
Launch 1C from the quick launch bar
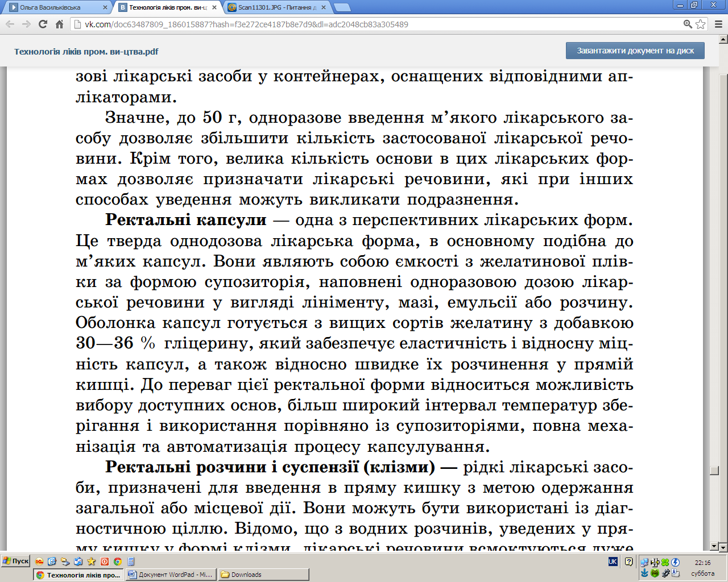coord(39,562)
